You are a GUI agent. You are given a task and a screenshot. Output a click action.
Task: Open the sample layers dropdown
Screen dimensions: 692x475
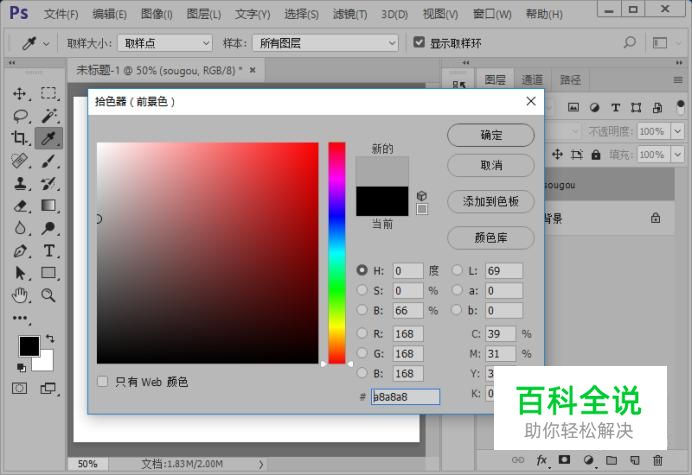point(326,43)
